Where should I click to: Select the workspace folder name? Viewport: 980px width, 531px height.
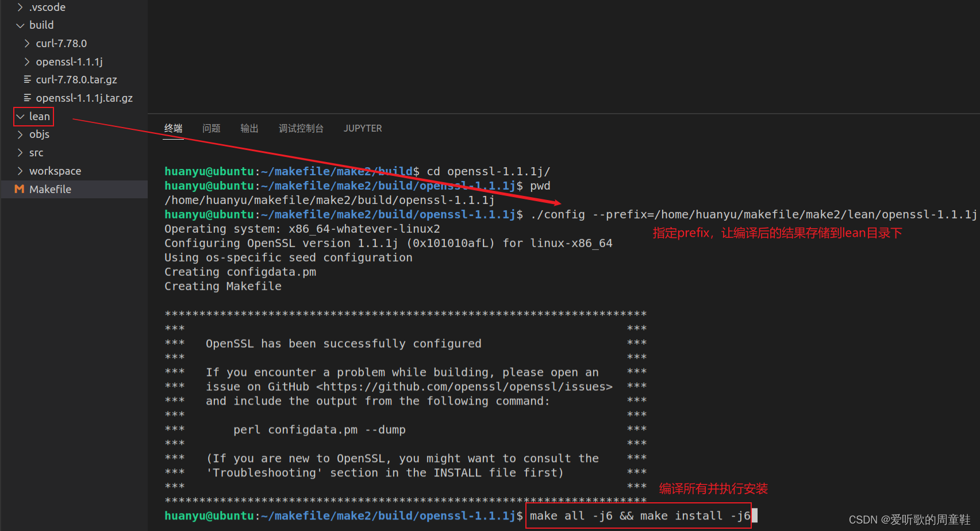tap(55, 171)
